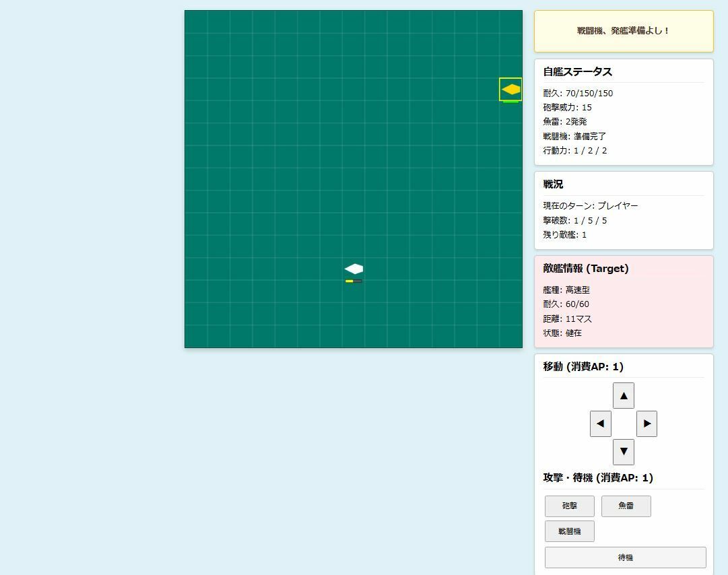Viewport: 728px width, 575px height.
Task: Deploy the 戦闘機 (fighter) squadron
Action: [569, 531]
